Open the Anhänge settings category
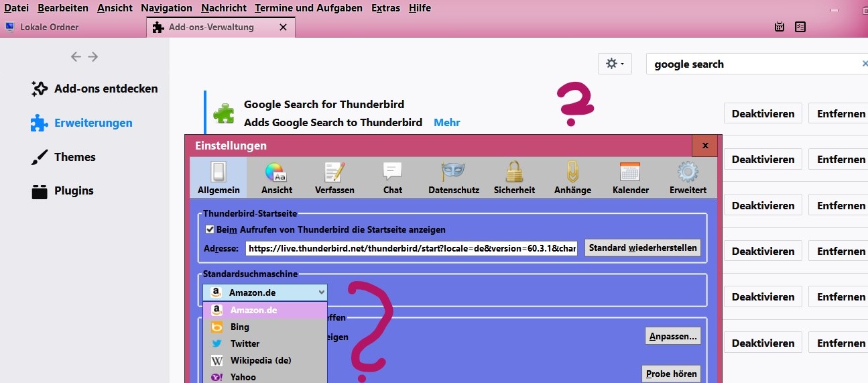 point(572,178)
